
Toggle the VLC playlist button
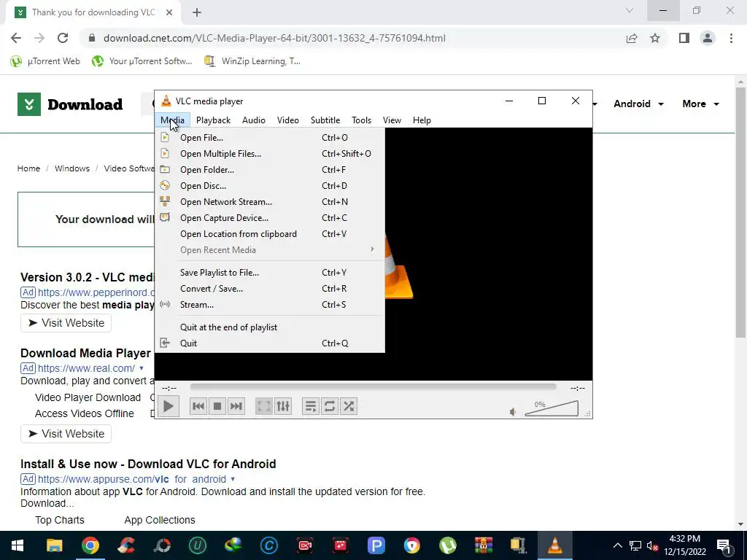point(311,406)
